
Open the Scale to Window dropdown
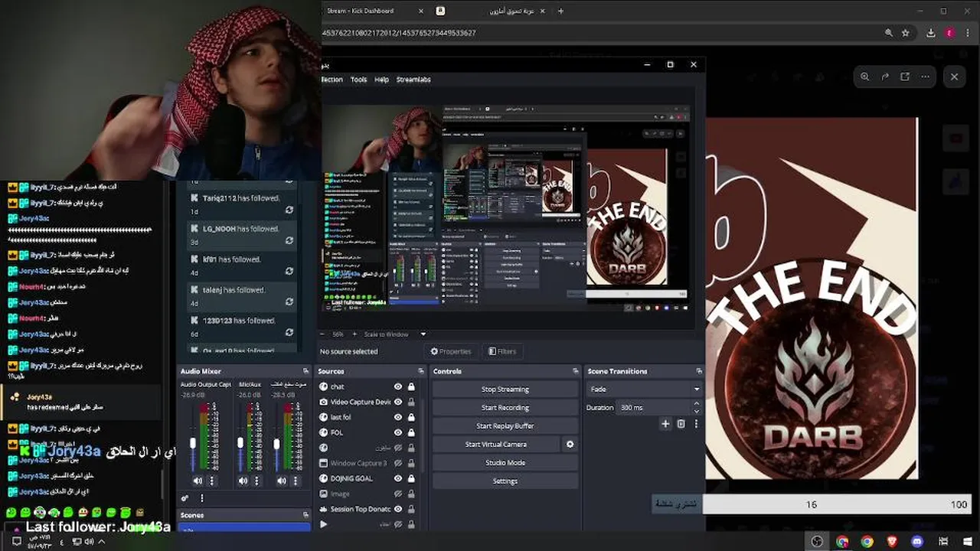pyautogui.click(x=394, y=334)
